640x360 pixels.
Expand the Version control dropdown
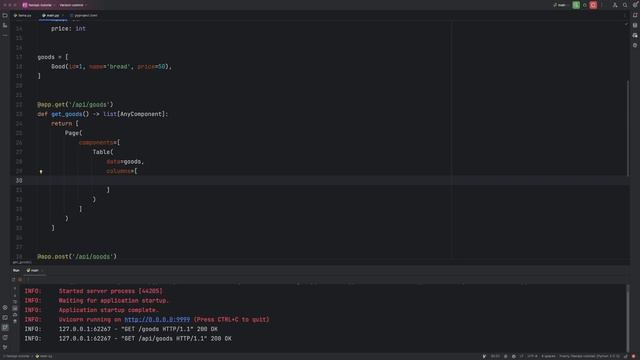73,5
